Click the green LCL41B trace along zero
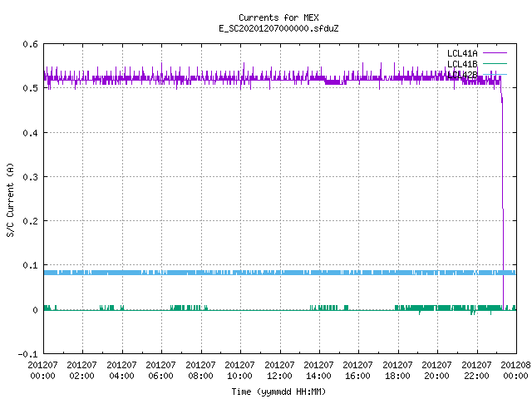Viewport: 532px width, 399px height. (279, 308)
